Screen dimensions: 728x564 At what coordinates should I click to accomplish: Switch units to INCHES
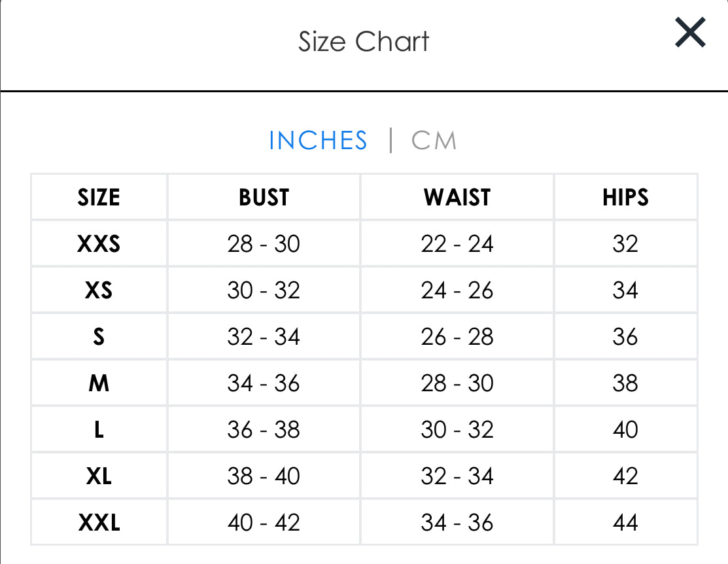tap(318, 141)
